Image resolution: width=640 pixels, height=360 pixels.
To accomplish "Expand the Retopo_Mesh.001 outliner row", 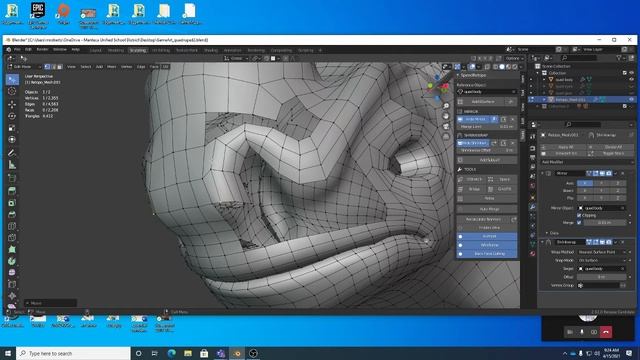I will tap(544, 99).
